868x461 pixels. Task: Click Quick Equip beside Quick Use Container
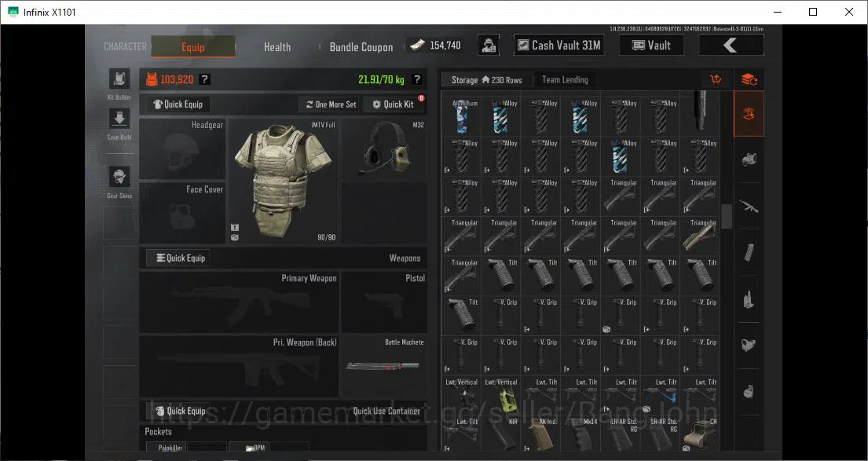(178, 411)
